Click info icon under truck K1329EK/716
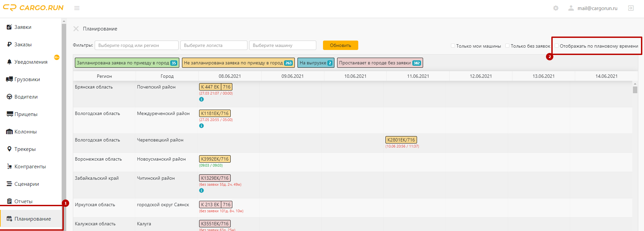This screenshot has width=644, height=231. click(201, 190)
